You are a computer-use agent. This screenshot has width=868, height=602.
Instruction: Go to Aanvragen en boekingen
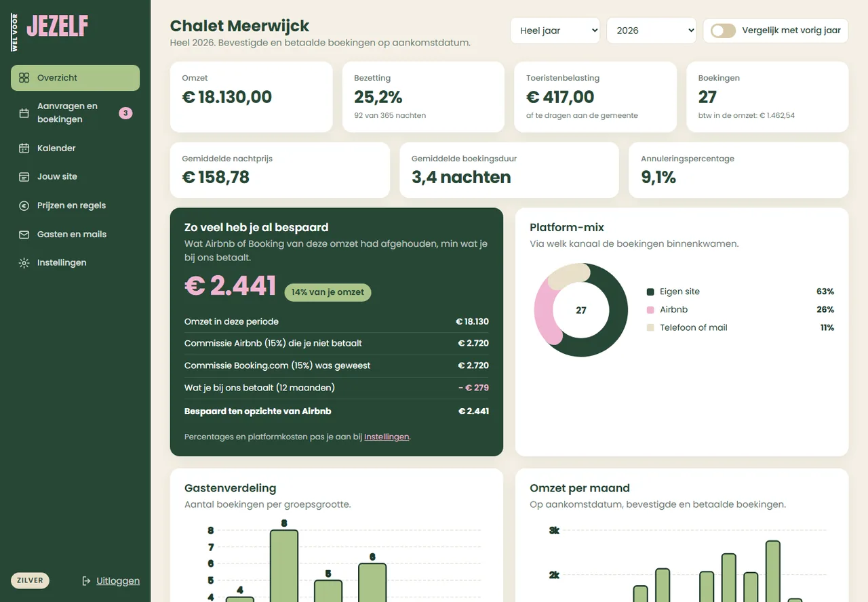tap(75, 113)
